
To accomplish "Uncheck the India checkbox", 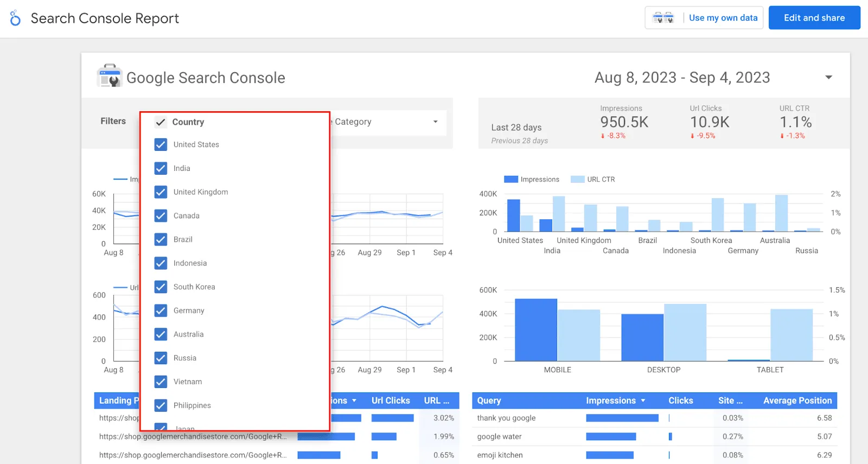I will click(161, 168).
